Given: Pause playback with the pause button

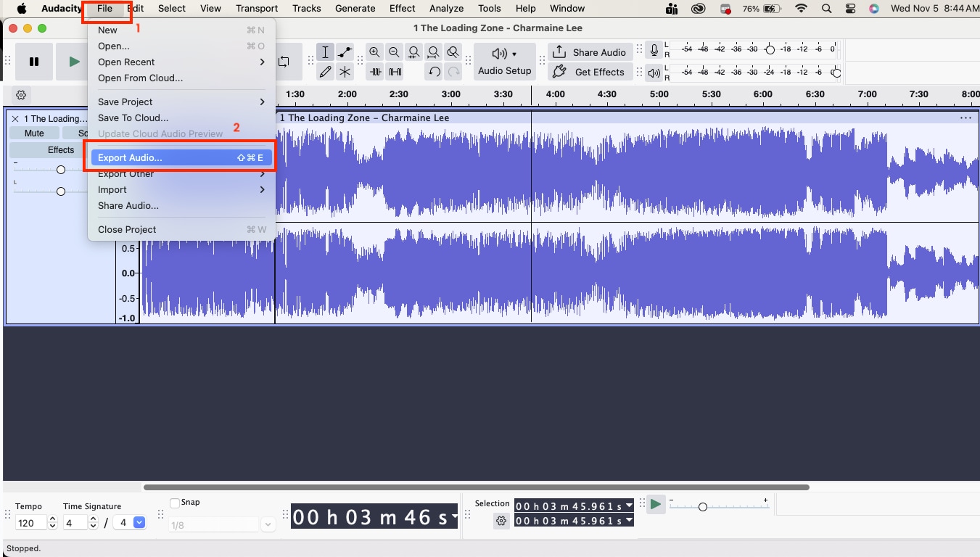Looking at the screenshot, I should click(33, 61).
